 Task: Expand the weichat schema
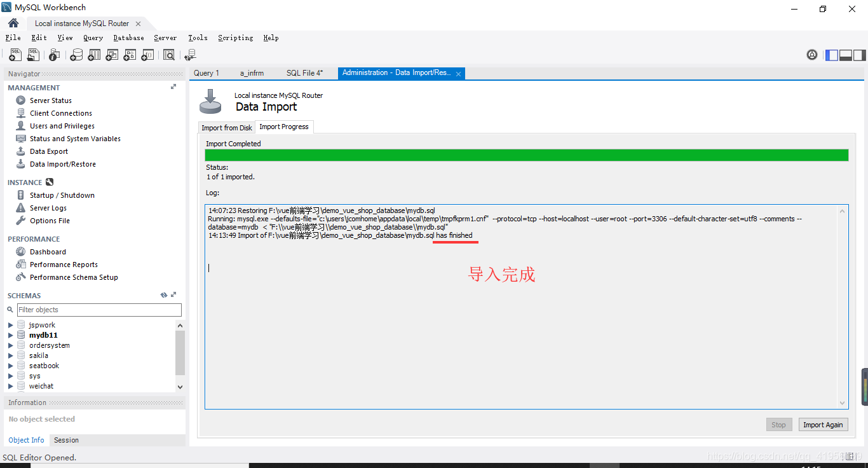pos(11,386)
